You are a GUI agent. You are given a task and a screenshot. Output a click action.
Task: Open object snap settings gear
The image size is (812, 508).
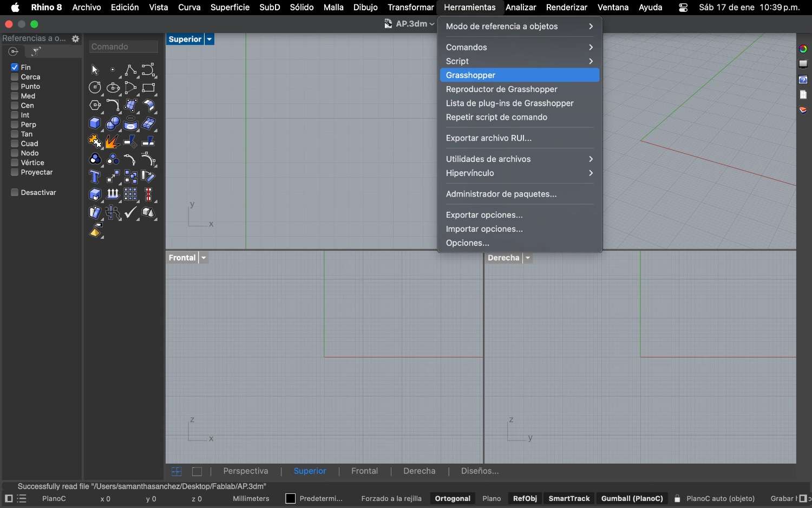[76, 39]
